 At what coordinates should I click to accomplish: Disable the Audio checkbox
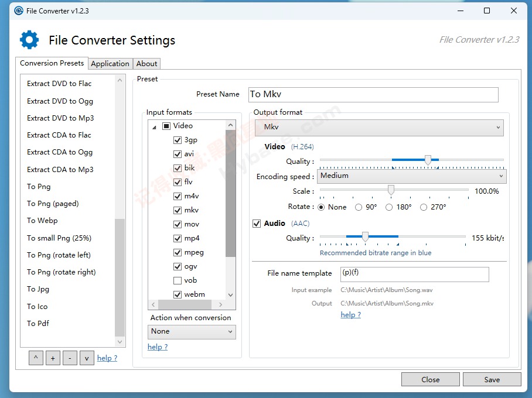(257, 224)
